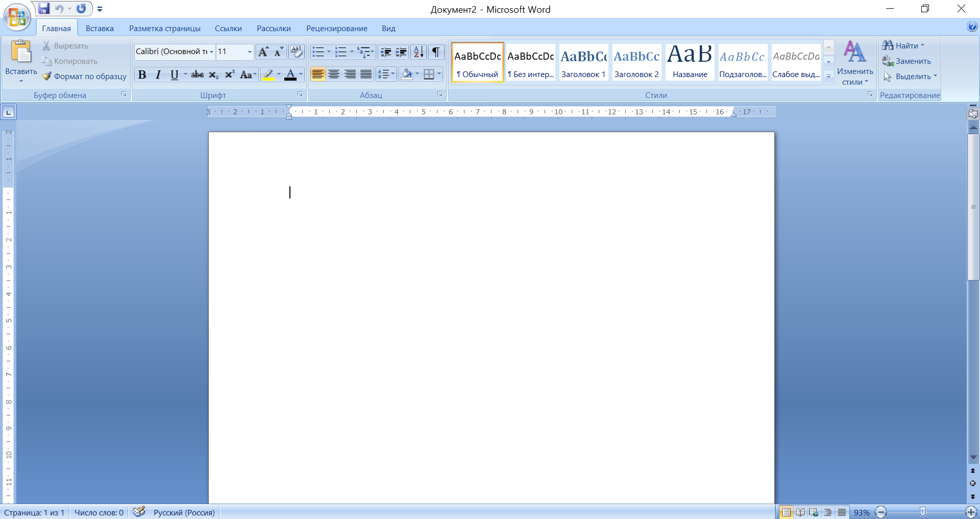Image resolution: width=980 pixels, height=519 pixels.
Task: Toggle show paragraph marks pilcrow
Action: tap(436, 52)
